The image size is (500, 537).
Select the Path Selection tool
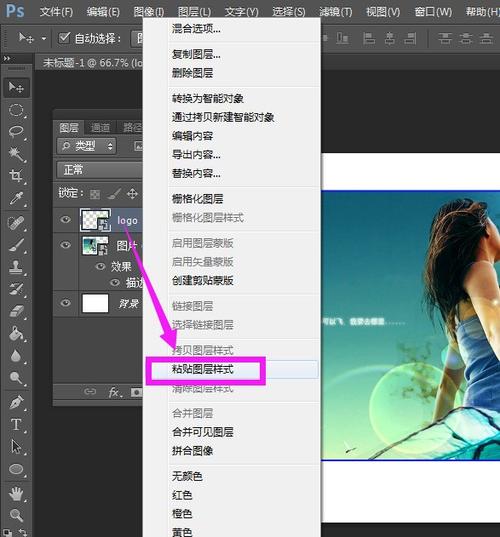(x=16, y=447)
